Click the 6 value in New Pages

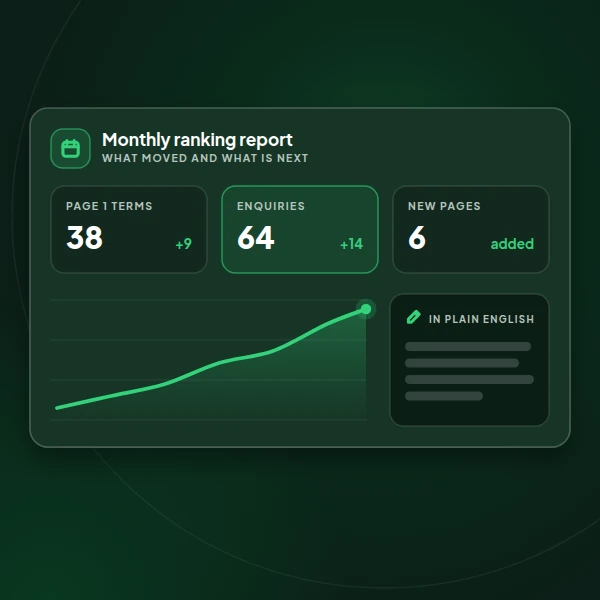click(417, 238)
